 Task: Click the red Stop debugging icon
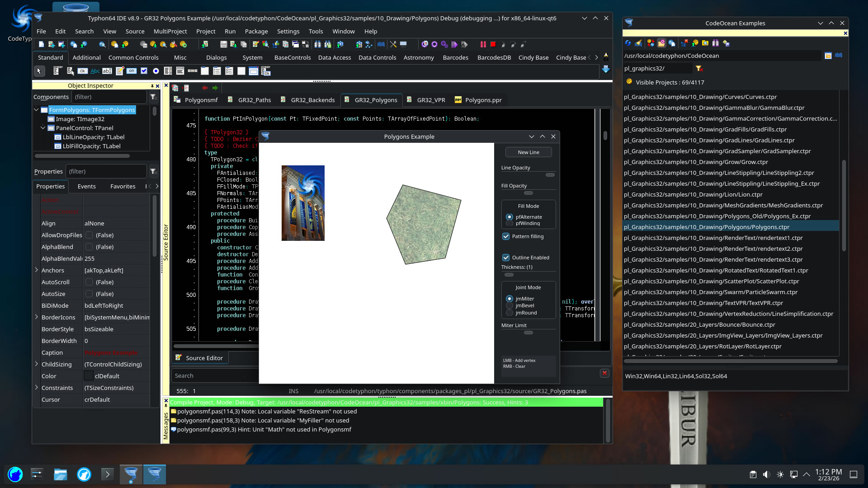(493, 44)
